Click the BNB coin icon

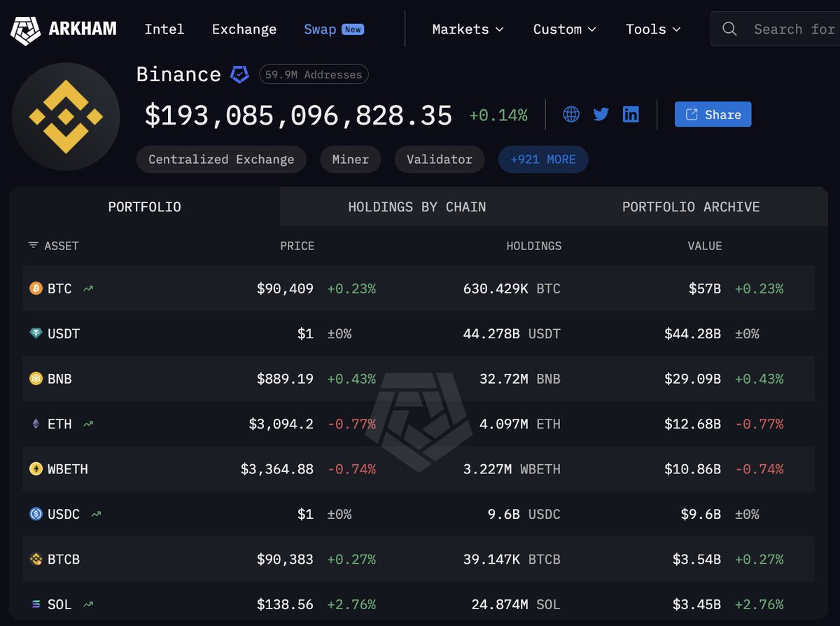36,379
